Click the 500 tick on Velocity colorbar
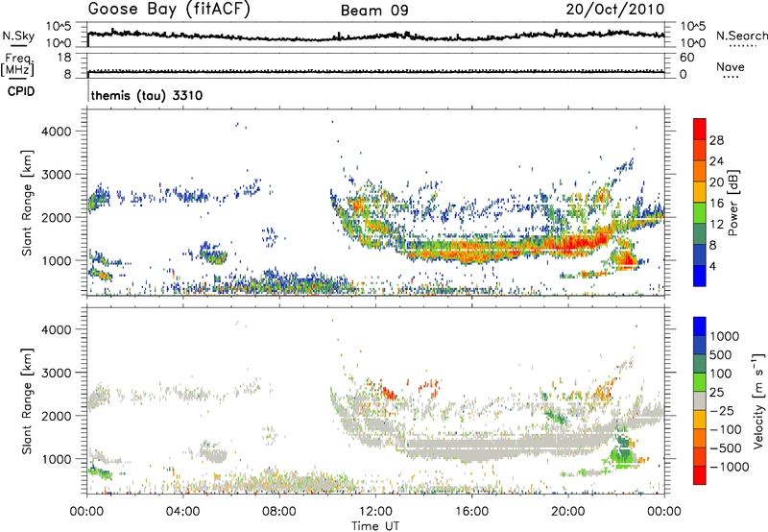This screenshot has height=532, width=768. tap(721, 355)
